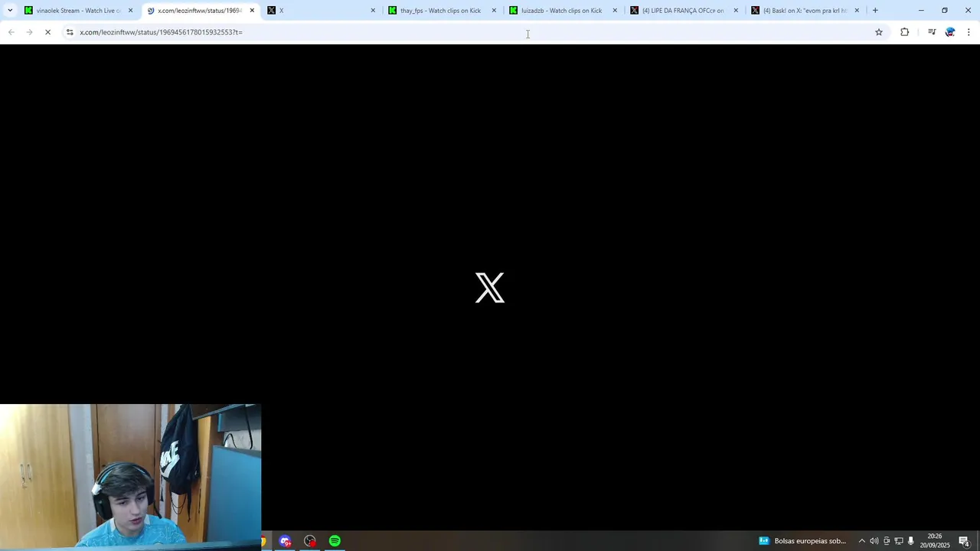Open the browser profile avatar
The height and width of the screenshot is (551, 980).
950,32
